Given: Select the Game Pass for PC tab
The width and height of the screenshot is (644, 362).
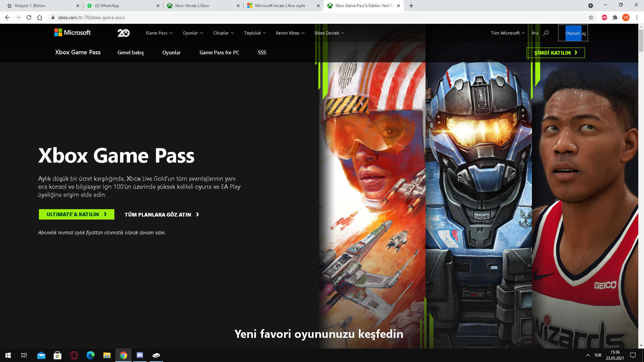Looking at the screenshot, I should [x=219, y=53].
